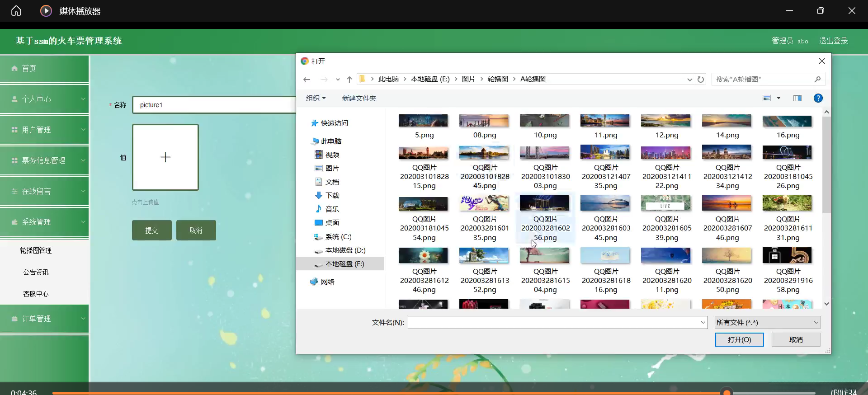
Task: Expand 票务信息管理 sidebar menu
Action: point(44,160)
